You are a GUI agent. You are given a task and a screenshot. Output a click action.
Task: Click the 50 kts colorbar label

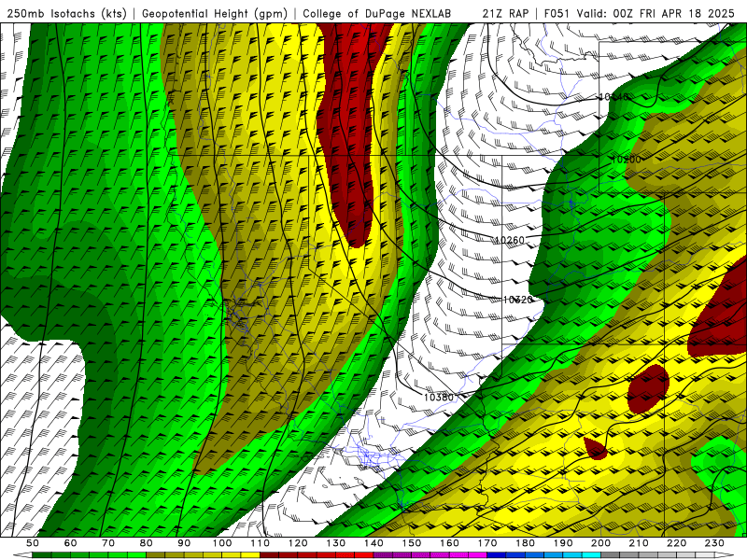pyautogui.click(x=33, y=543)
